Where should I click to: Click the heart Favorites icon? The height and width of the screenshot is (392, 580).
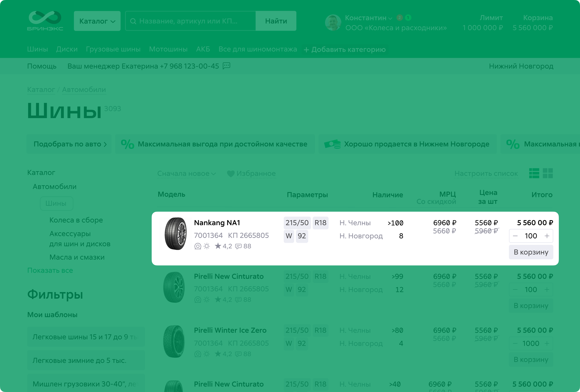tap(231, 174)
